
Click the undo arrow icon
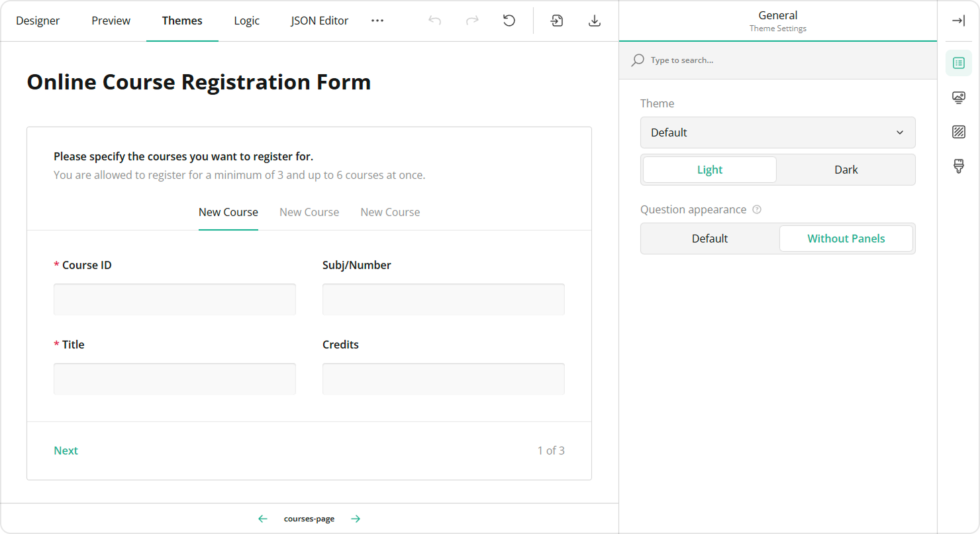[434, 21]
